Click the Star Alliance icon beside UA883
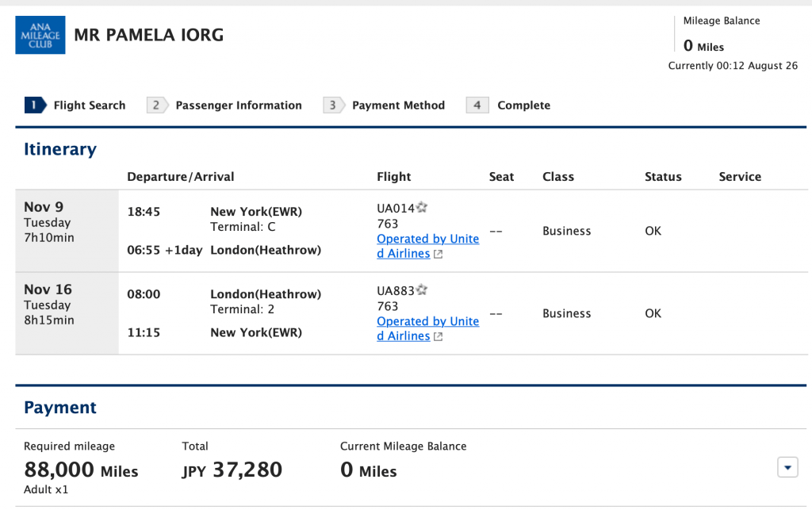 (421, 290)
